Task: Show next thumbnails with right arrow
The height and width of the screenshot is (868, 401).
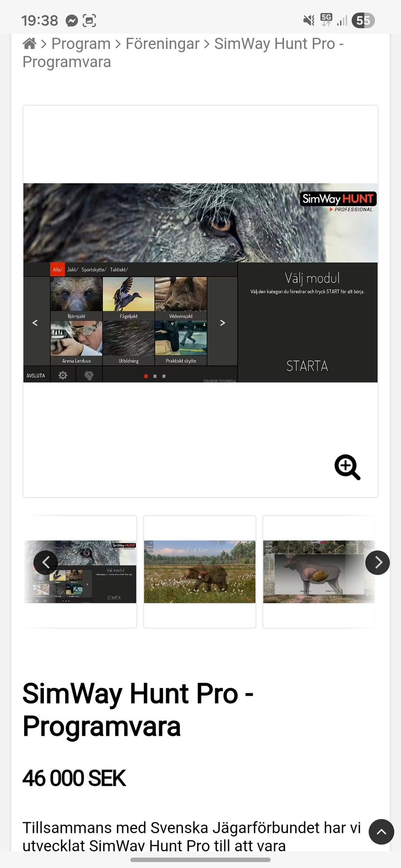Action: (378, 563)
